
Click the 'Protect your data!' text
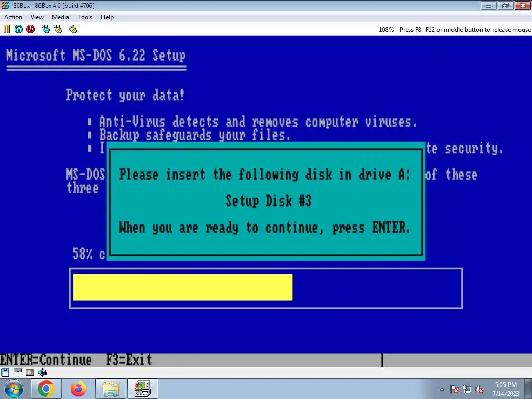coord(126,95)
